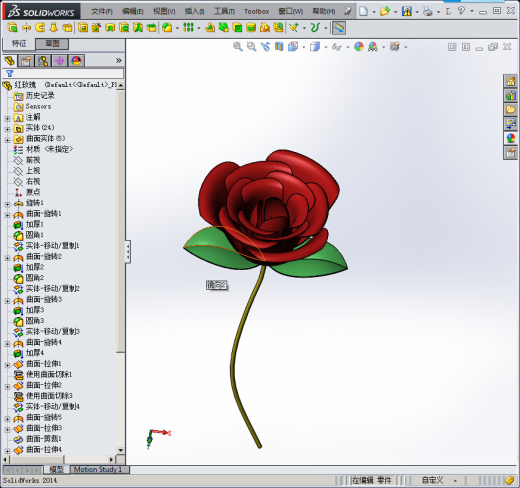The height and width of the screenshot is (488, 520).
Task: Toggle the pin on the menu bar
Action: pyautogui.click(x=347, y=11)
